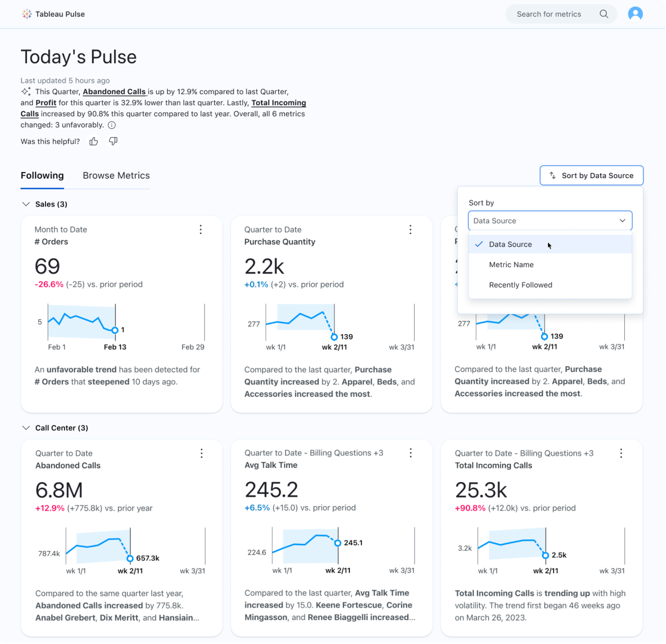Open kebab menu on Purchase Quantity card
Viewport: 666px width, 644px height.
[x=411, y=230]
